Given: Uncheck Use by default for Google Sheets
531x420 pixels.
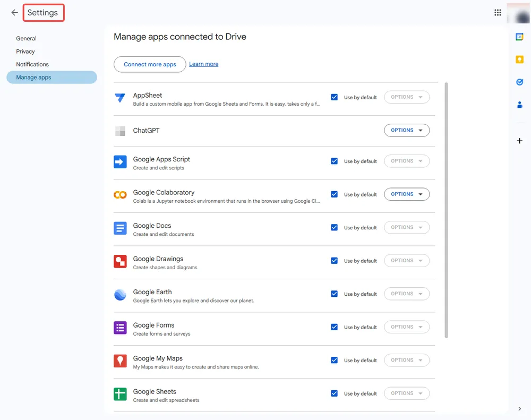Looking at the screenshot, I should point(334,393).
